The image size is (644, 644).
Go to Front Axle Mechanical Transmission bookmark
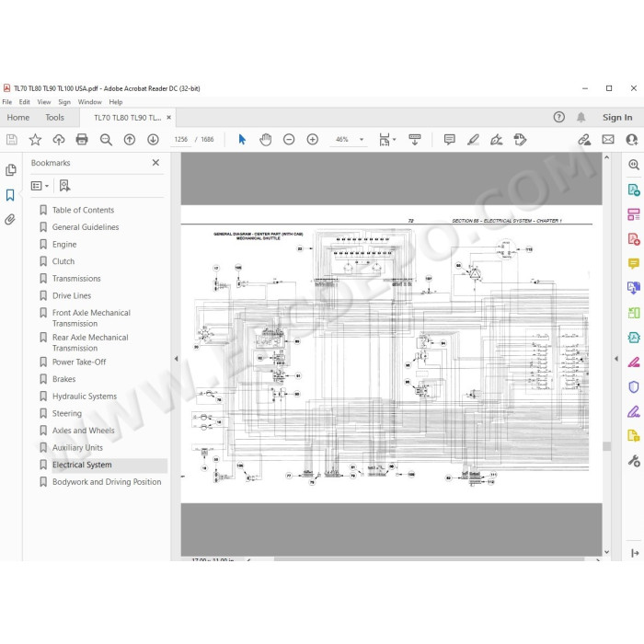(91, 318)
